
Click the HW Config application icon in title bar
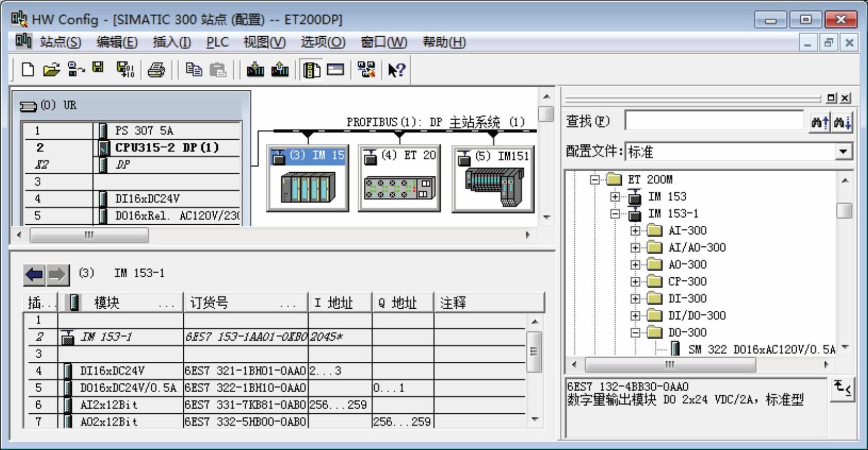(x=19, y=19)
